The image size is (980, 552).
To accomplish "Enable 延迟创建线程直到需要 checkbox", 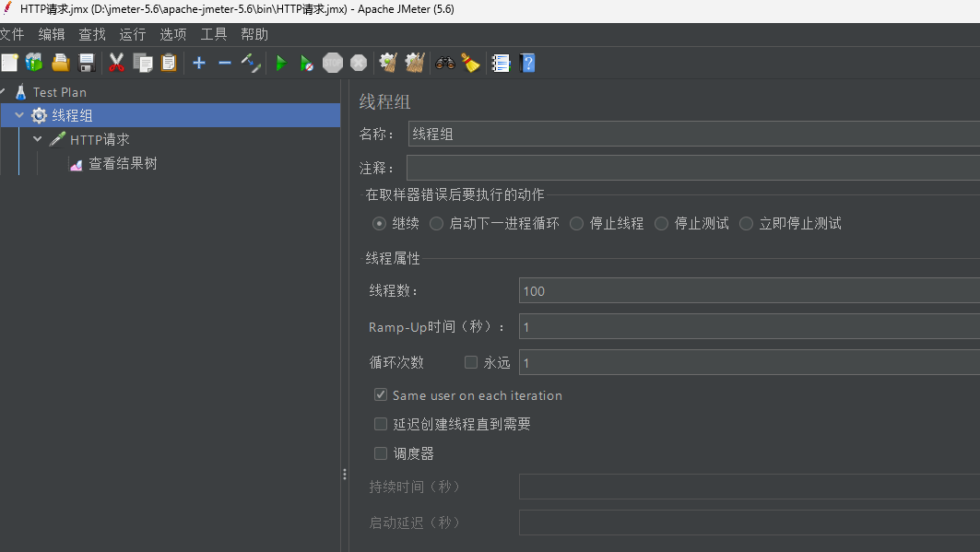I will click(x=381, y=424).
